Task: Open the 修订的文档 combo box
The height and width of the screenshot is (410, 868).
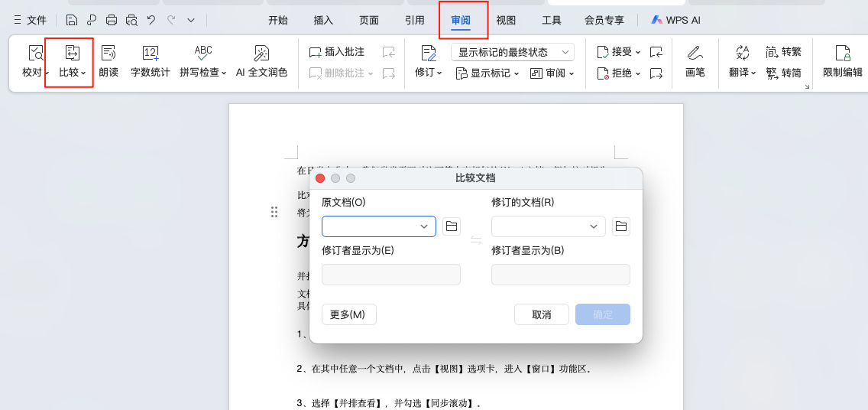Action: (x=548, y=226)
